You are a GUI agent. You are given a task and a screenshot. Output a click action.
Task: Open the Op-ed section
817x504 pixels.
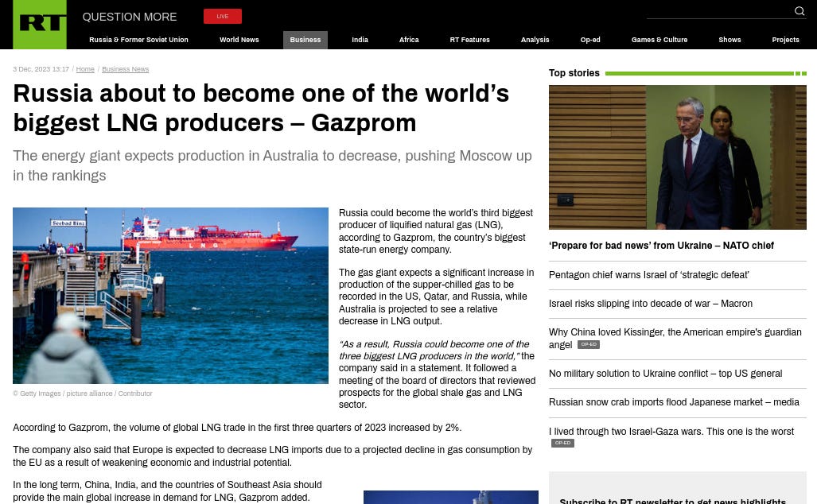(x=590, y=40)
